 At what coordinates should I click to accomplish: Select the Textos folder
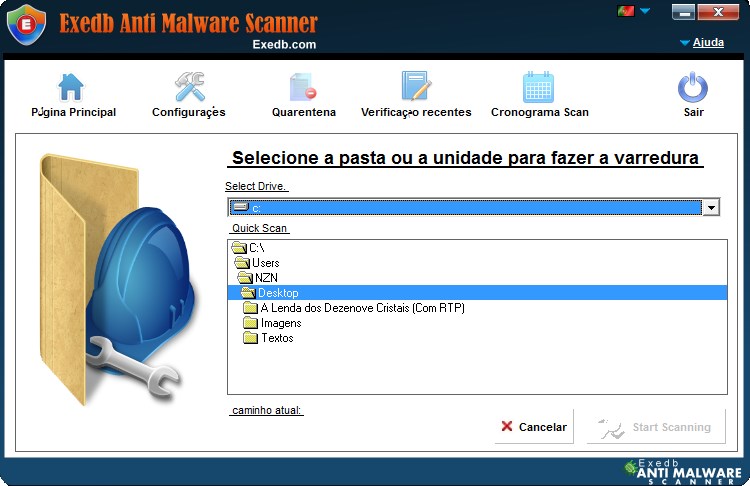click(268, 338)
